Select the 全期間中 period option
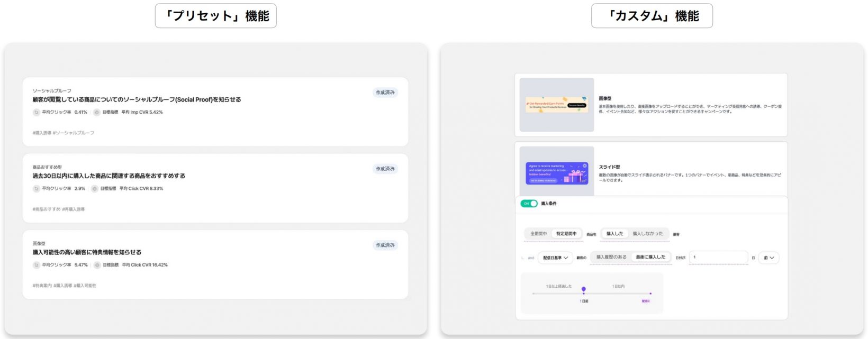Screen dimensions: 868x339 tap(538, 234)
